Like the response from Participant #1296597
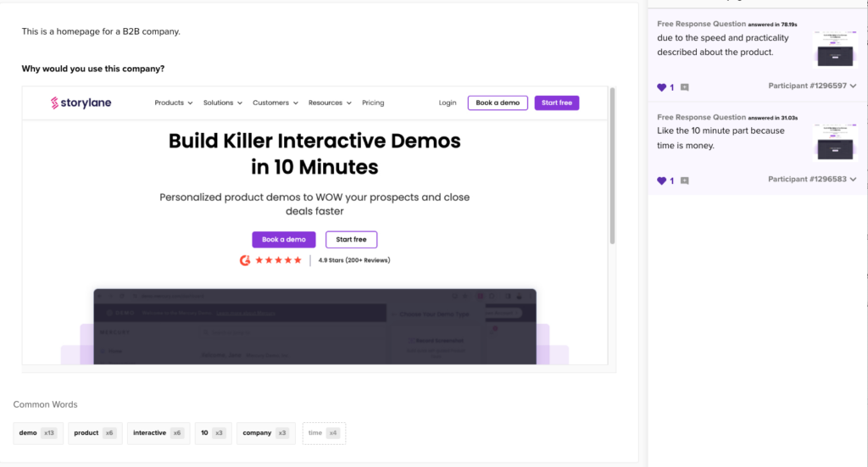This screenshot has height=467, width=868. coord(661,87)
